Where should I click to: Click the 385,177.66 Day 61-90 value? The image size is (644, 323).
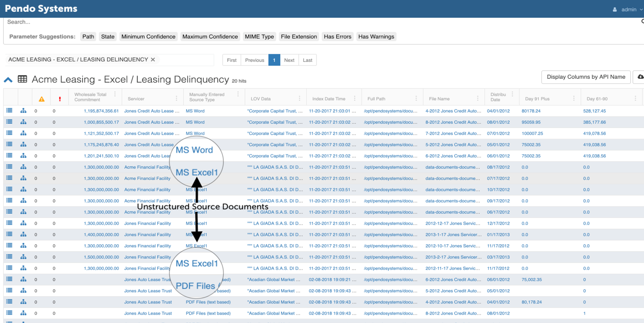[595, 122]
